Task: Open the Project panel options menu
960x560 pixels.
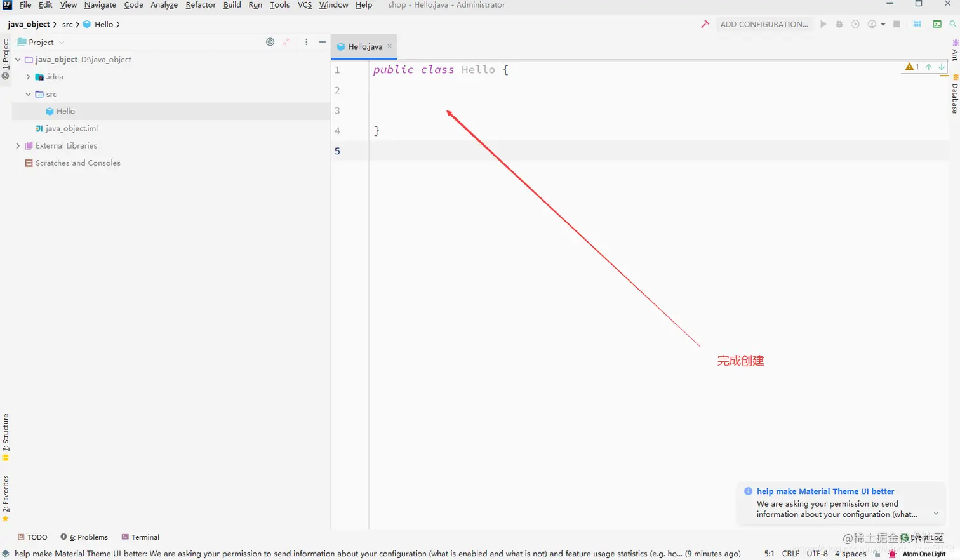Action: point(306,42)
